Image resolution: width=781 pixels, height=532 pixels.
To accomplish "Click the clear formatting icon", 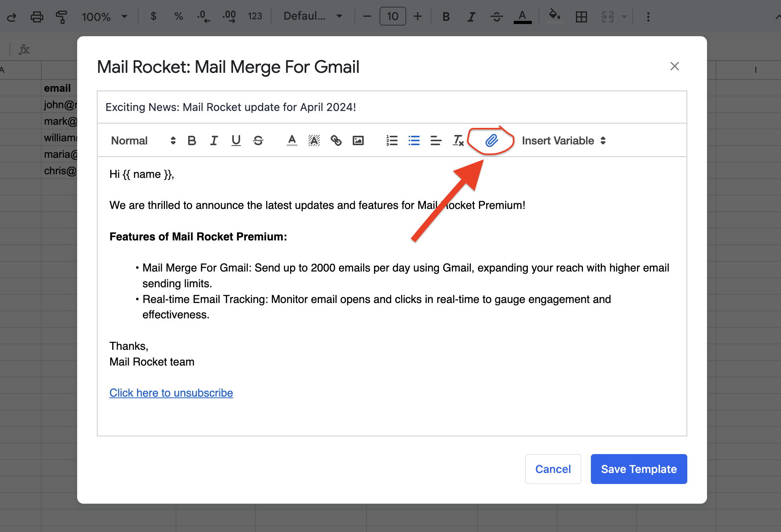I will (458, 140).
